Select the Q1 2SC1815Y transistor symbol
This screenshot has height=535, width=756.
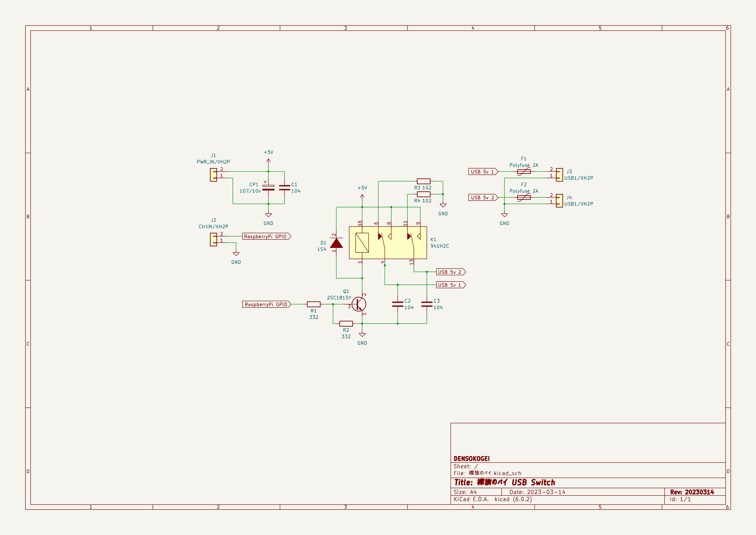coord(359,304)
